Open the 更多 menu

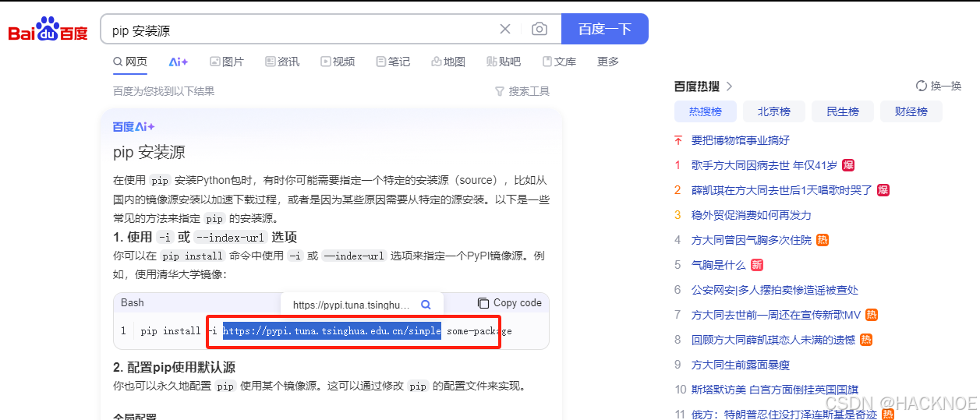(x=608, y=62)
